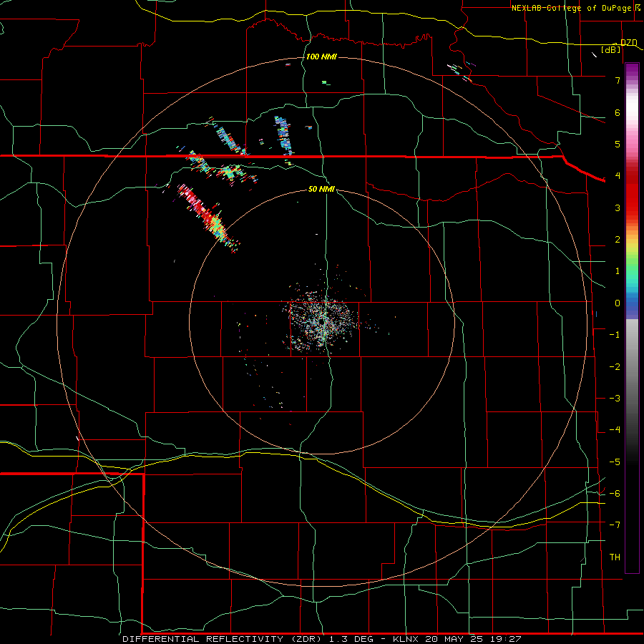The width and height of the screenshot is (644, 644).
Task: Pick the green-cyan band of the color bar
Action: pyautogui.click(x=632, y=273)
